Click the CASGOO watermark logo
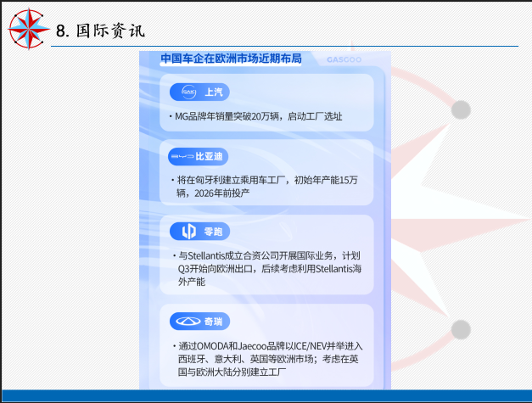This screenshot has height=403, width=532. 344,59
